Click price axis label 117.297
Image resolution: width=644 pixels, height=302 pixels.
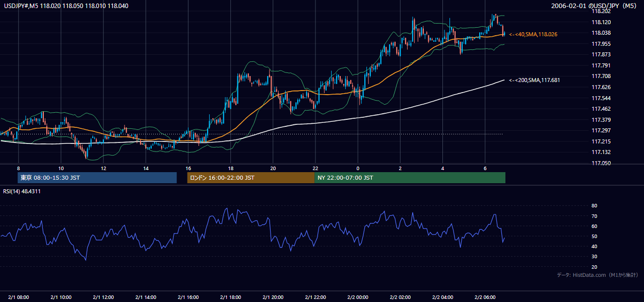[602, 130]
